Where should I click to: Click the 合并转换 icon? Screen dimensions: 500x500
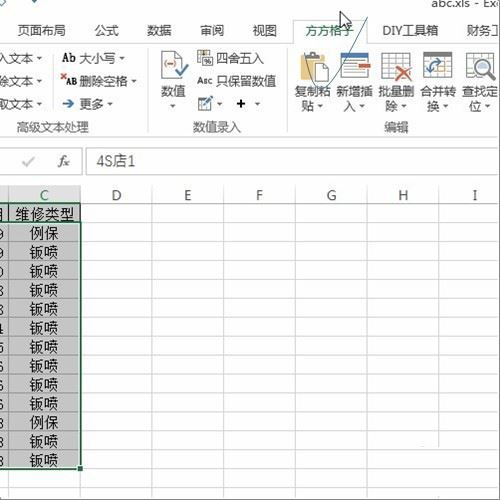(437, 65)
